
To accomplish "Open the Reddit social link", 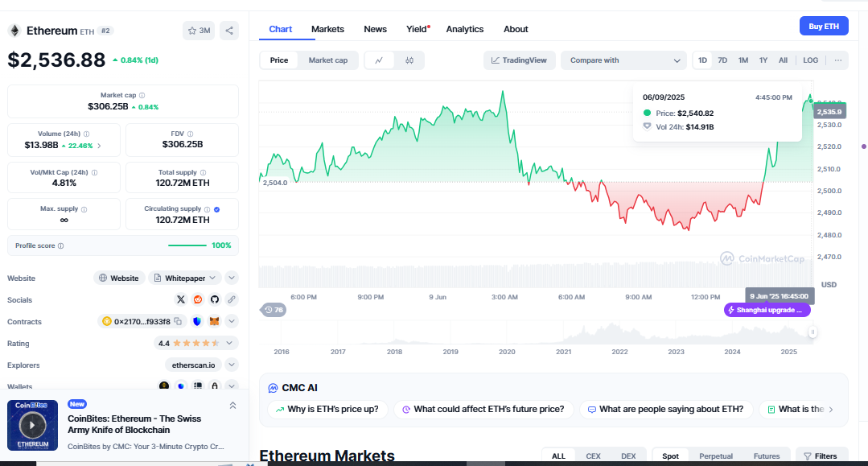I will tap(198, 299).
